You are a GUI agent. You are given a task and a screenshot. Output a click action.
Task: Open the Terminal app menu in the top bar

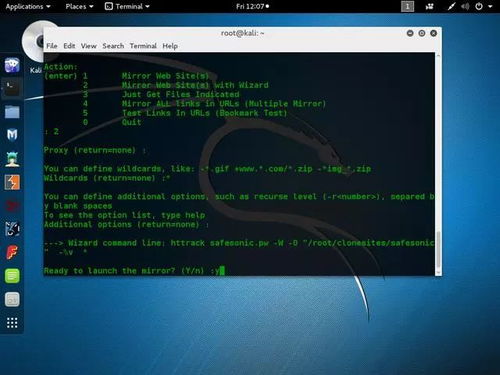tap(127, 6)
